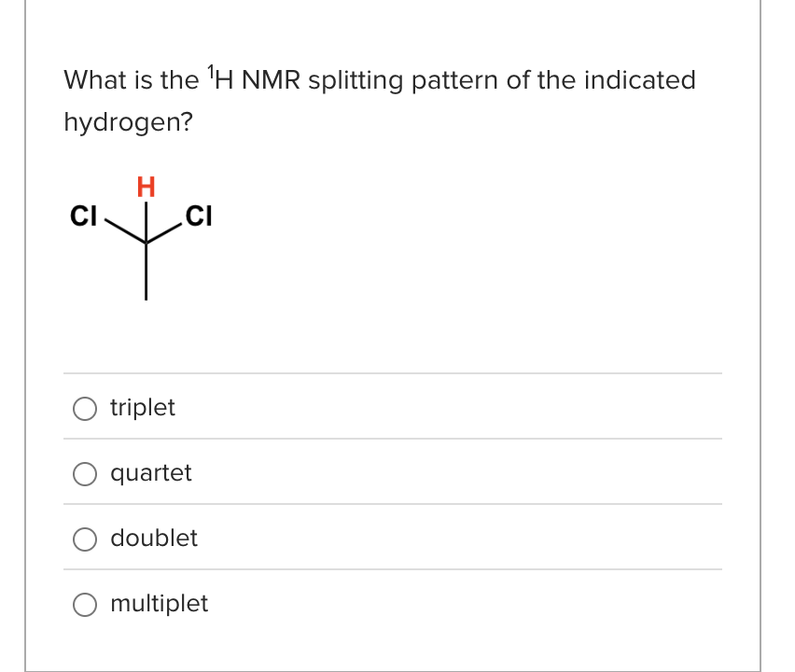Select the multiplet radio button
The height and width of the screenshot is (672, 795).
[x=84, y=604]
